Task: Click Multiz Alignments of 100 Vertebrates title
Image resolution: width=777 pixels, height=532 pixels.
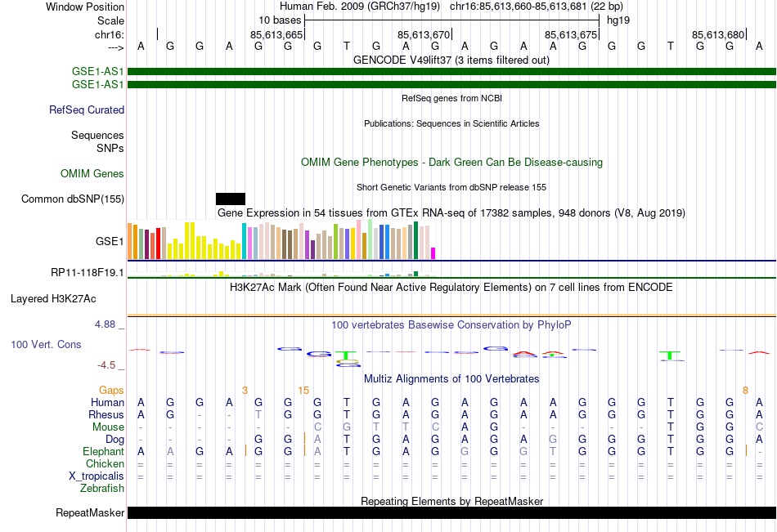Action: (x=451, y=379)
